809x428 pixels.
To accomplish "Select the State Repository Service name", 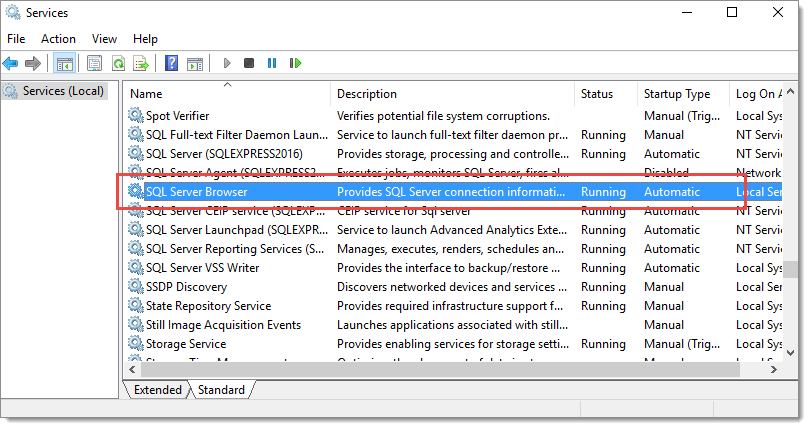I will tap(208, 306).
